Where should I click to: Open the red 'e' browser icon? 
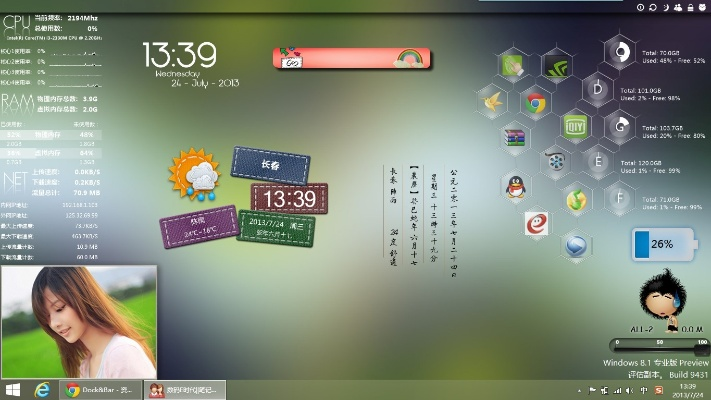pos(537,222)
